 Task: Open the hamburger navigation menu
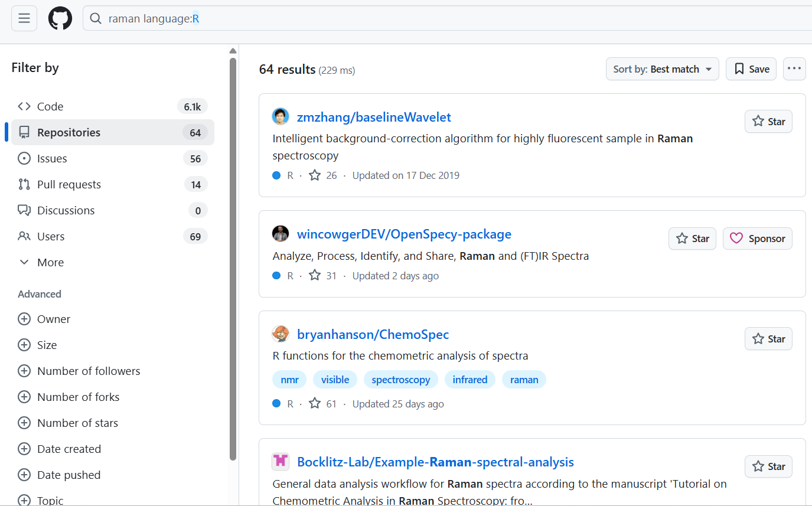tap(24, 18)
